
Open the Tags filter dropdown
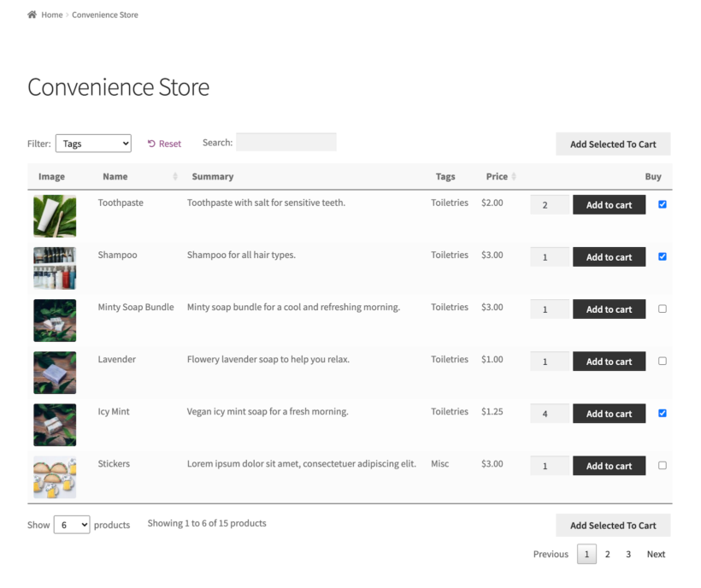click(x=93, y=143)
